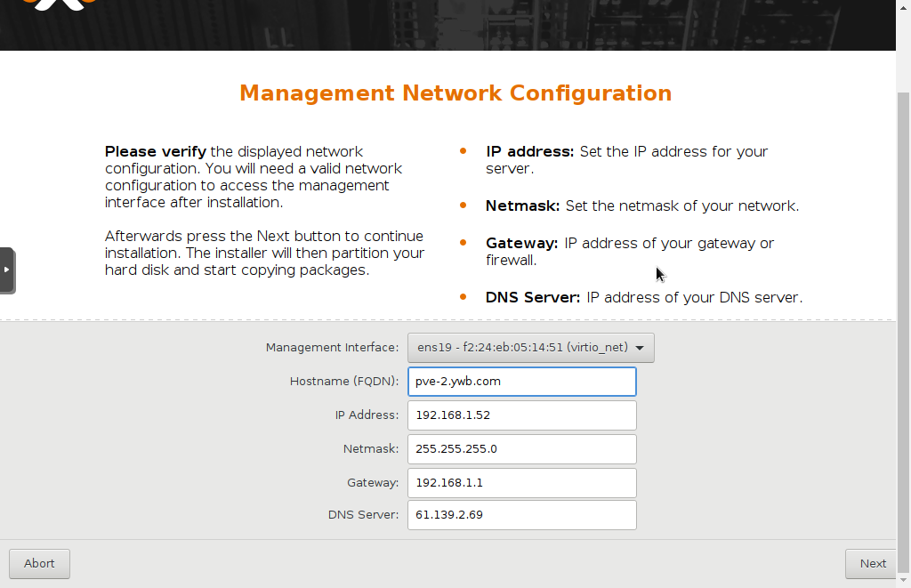Viewport: 911px width, 588px height.
Task: Click the Netmask bullet point description
Action: tap(641, 205)
